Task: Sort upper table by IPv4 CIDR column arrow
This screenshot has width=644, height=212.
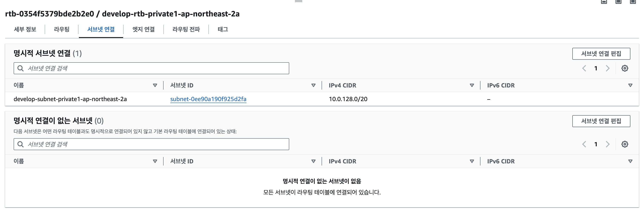Action: [x=472, y=85]
